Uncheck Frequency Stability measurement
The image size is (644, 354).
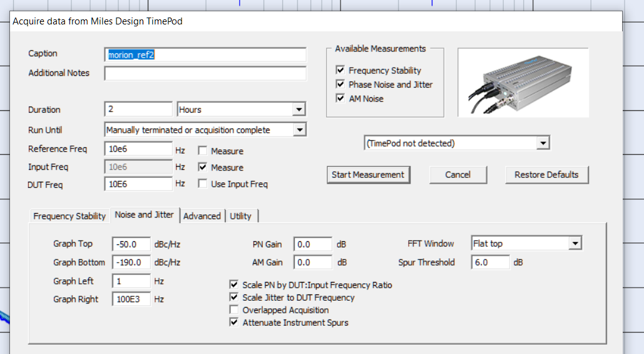340,70
